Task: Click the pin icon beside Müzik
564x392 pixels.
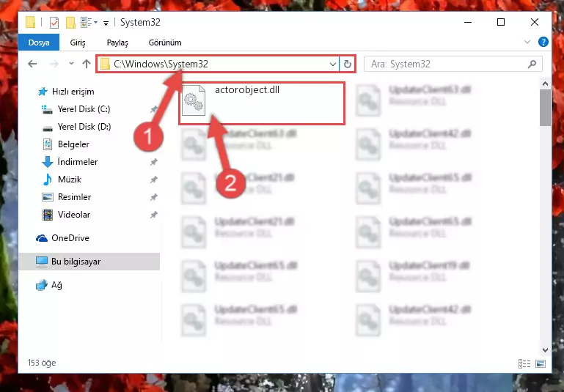Action: [154, 180]
